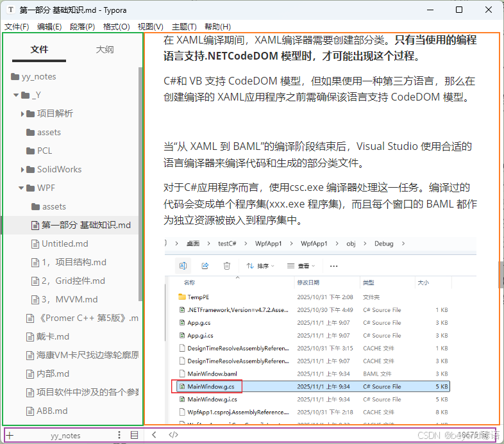Click the SolidWorks folder icon
The image size is (504, 444).
pos(31,170)
